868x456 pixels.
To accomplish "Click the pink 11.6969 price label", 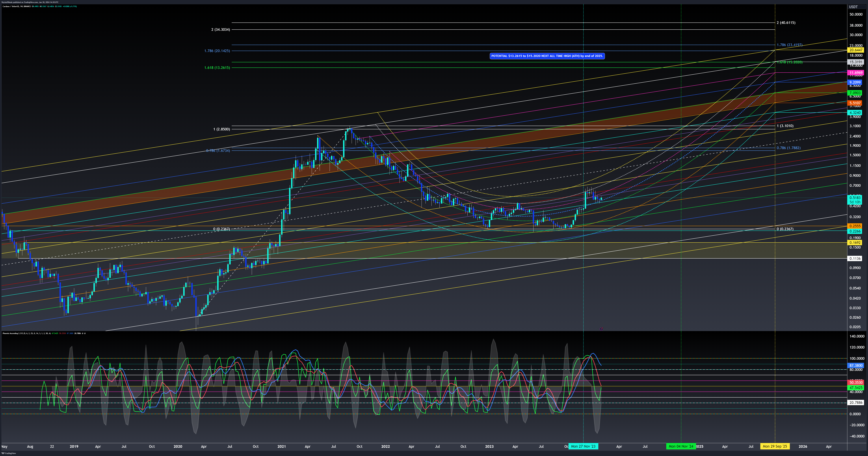I will pyautogui.click(x=855, y=73).
